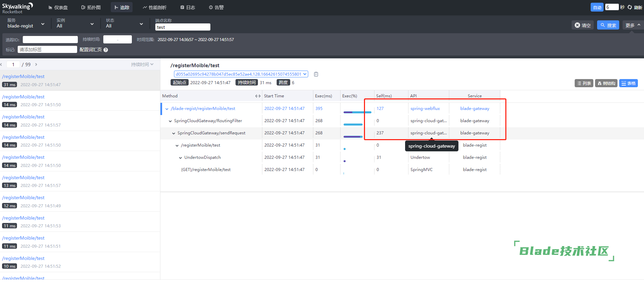This screenshot has height=282, width=644.
Task: Collapse the SpringCloudGateway/sendRequest span
Action: click(x=174, y=133)
